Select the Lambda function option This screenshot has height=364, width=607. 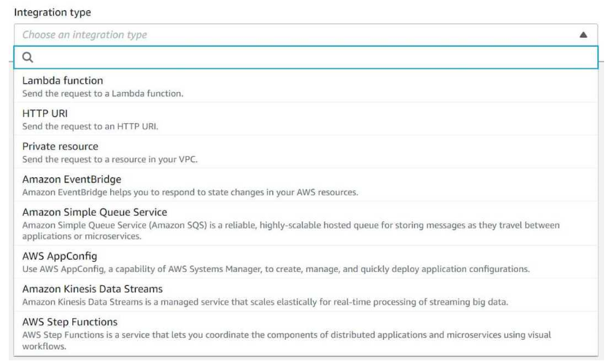pos(306,86)
